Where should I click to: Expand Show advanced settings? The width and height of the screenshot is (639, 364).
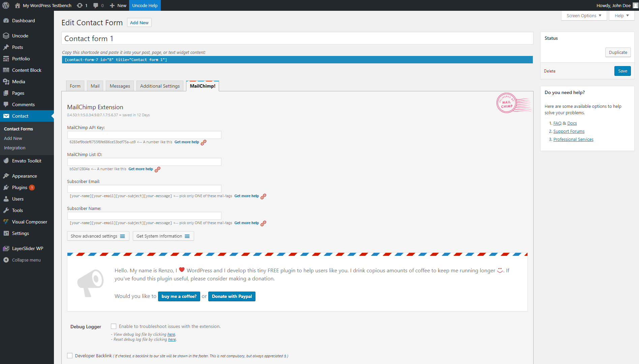pos(98,236)
